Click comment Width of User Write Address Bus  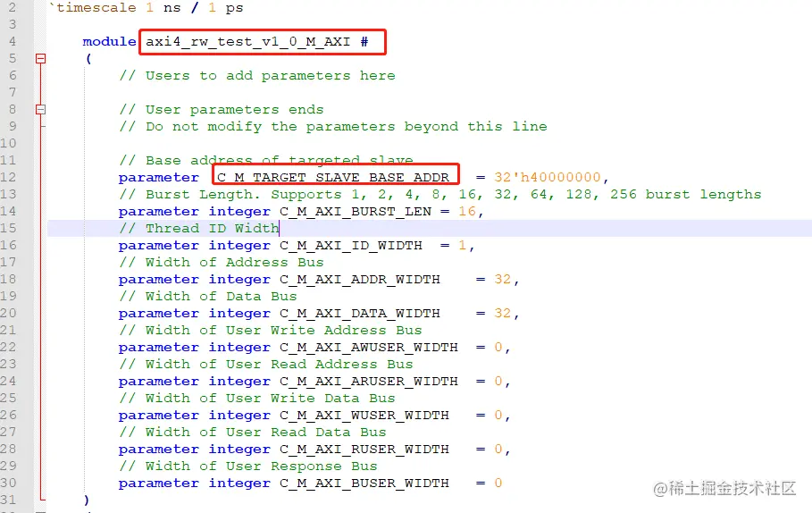[271, 330]
